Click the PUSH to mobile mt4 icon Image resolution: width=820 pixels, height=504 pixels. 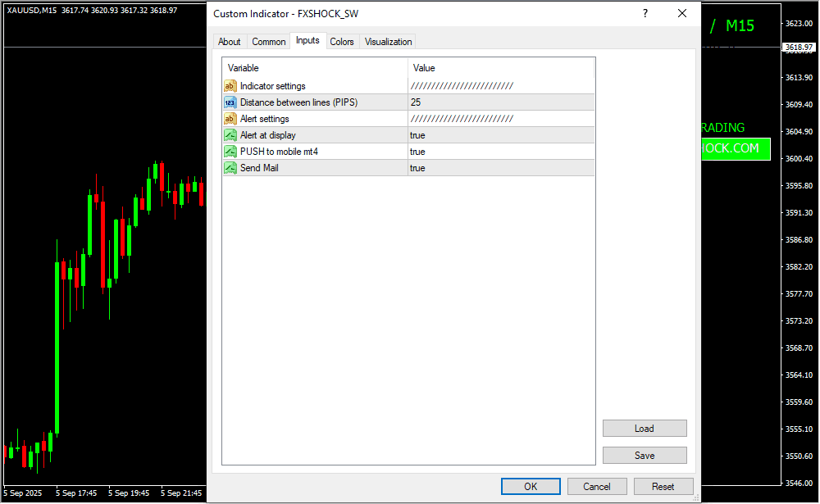coord(230,152)
